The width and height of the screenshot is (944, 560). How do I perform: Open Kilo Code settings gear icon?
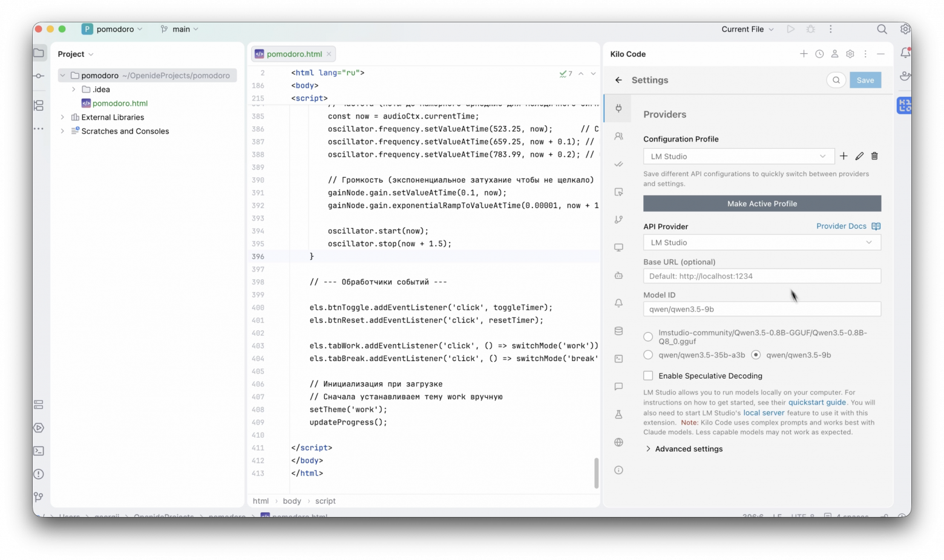pos(850,54)
